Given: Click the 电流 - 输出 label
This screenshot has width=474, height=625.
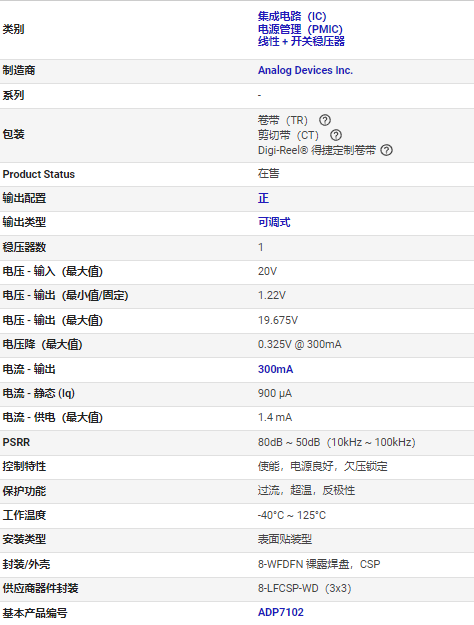Looking at the screenshot, I should click(x=29, y=369).
